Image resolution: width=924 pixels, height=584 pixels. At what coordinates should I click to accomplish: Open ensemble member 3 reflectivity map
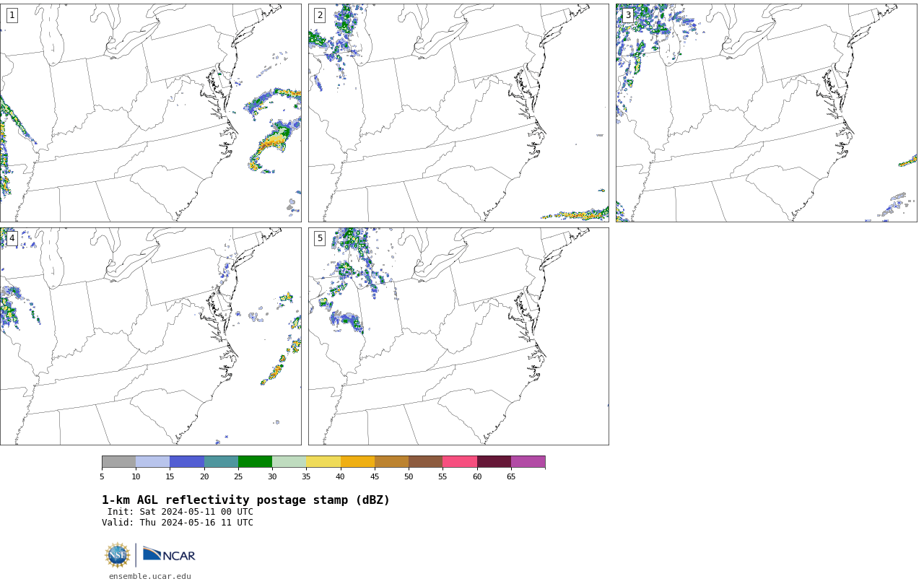tap(767, 113)
